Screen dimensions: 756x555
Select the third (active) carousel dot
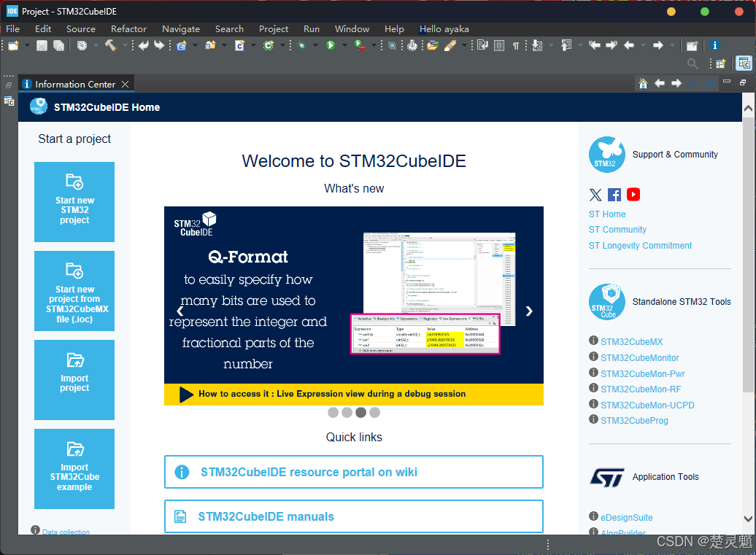[360, 412]
